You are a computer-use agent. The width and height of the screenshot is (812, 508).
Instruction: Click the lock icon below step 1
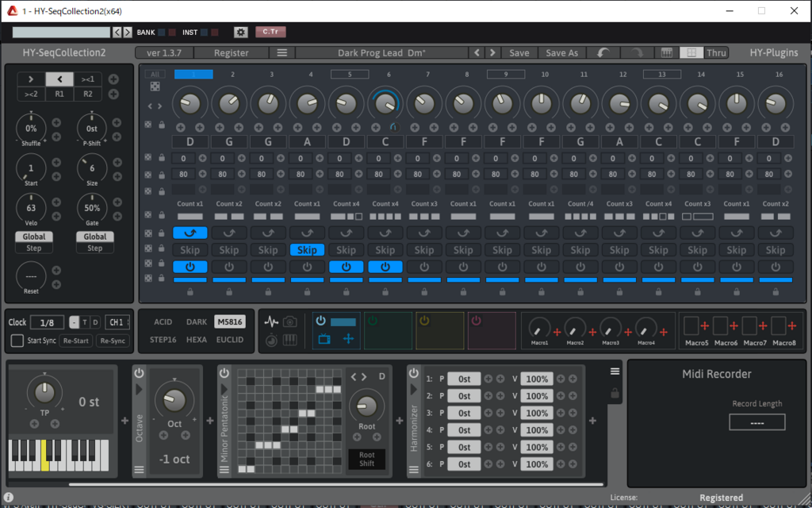(x=190, y=292)
